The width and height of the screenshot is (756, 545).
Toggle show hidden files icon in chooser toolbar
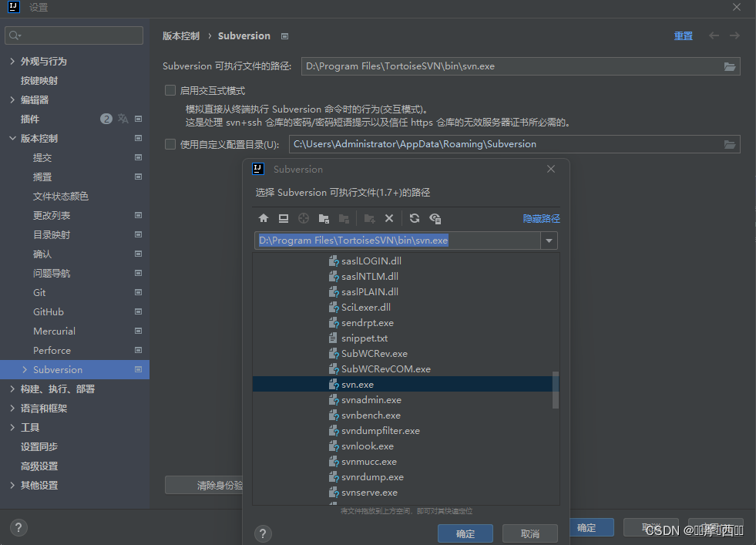tap(435, 218)
